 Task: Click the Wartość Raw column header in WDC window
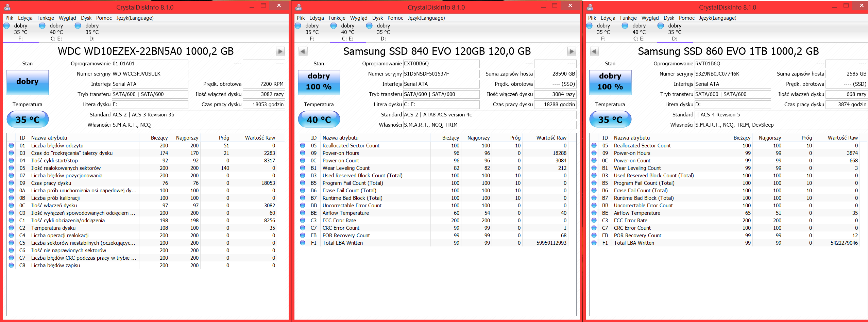tap(260, 138)
